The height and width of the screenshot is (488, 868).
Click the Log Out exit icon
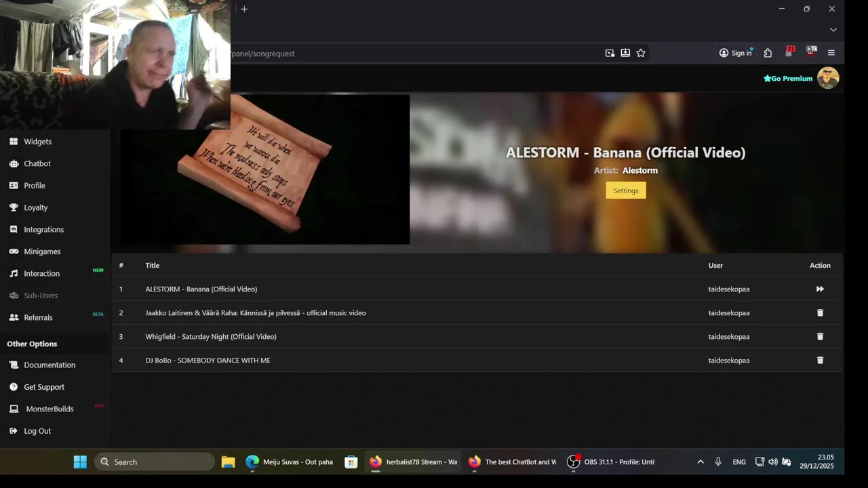[14, 431]
